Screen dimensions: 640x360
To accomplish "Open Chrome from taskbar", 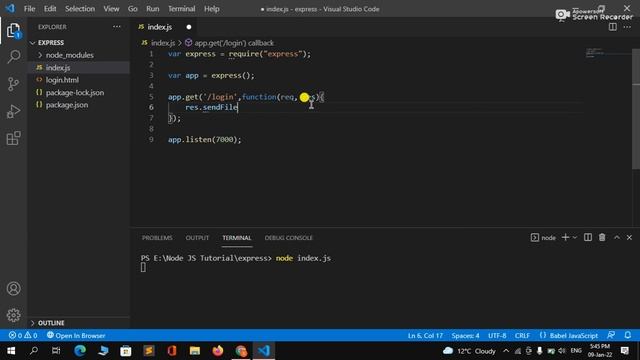I will pos(241,351).
